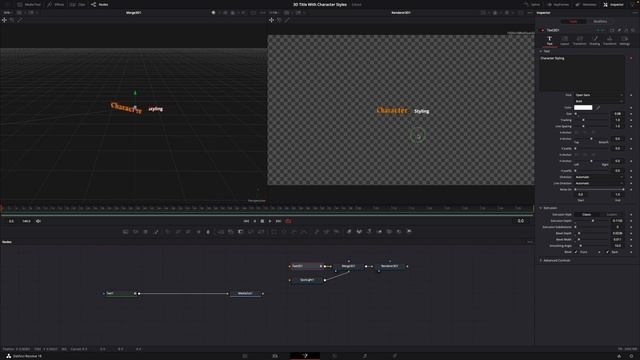Switch to the Color page
640x360 pixels.
coord(335,356)
